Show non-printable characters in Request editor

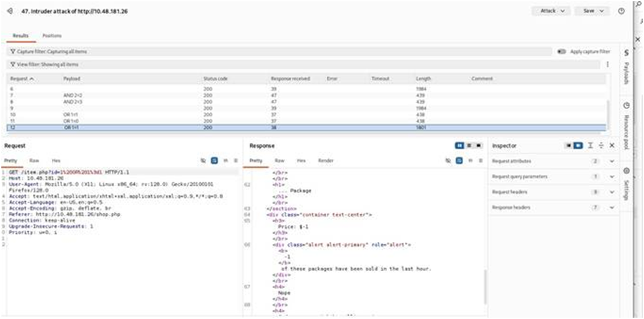point(225,160)
